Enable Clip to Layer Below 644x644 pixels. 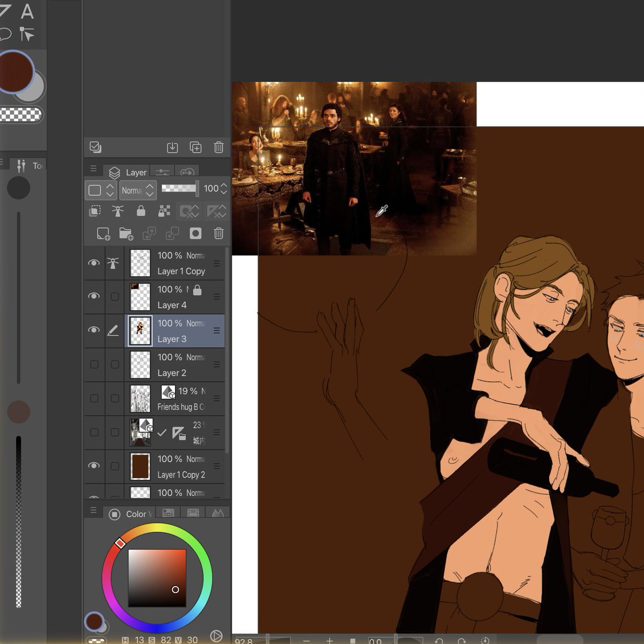coord(95,211)
